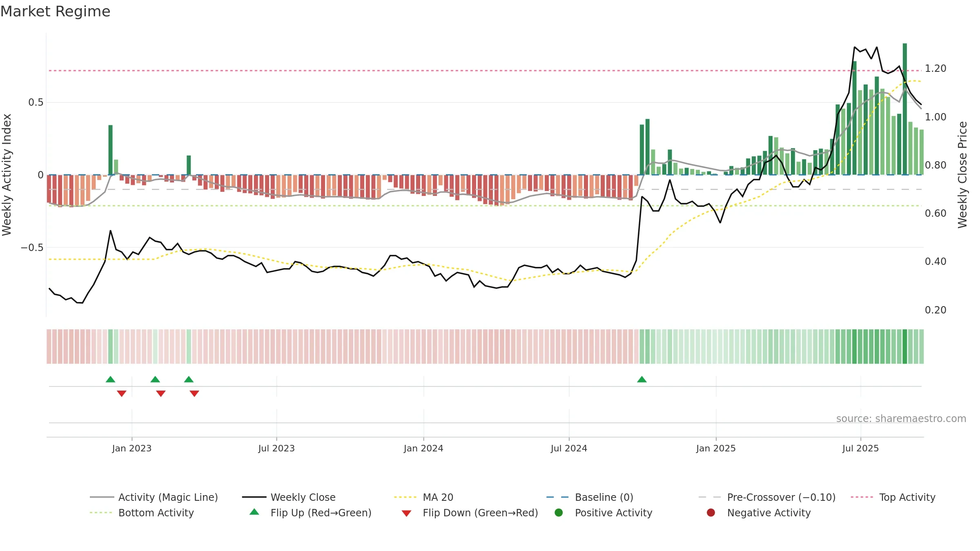Click the Weekly Close Price axis title
980x551 pixels.
[x=963, y=175]
